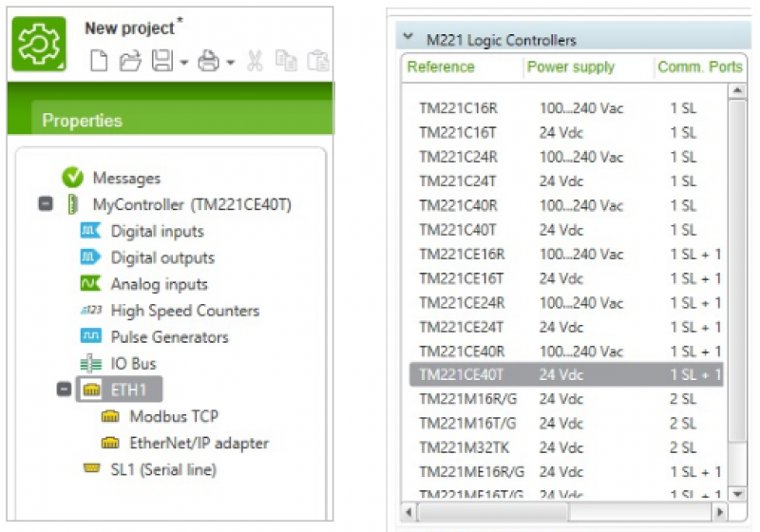The image size is (760, 532).
Task: Select the TM221CE16R controller row
Action: 567,254
